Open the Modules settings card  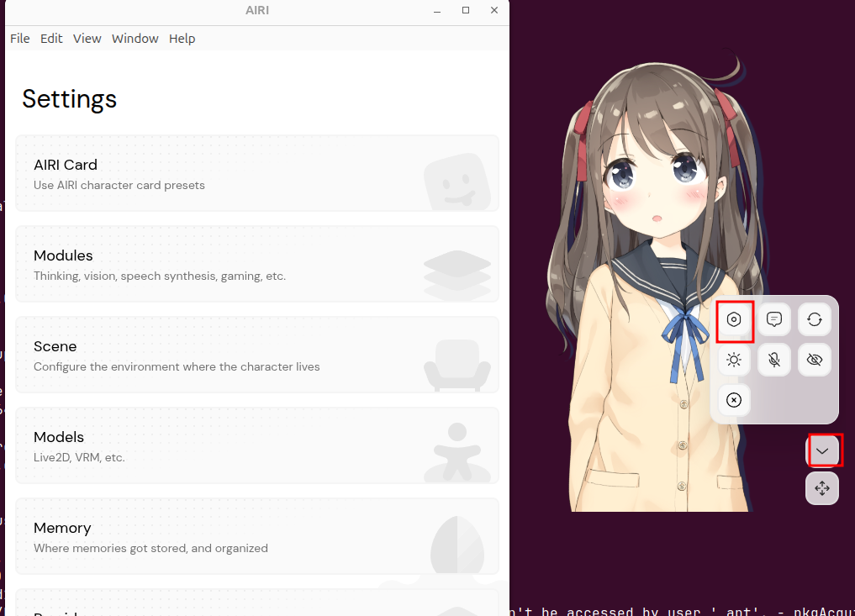(x=256, y=264)
